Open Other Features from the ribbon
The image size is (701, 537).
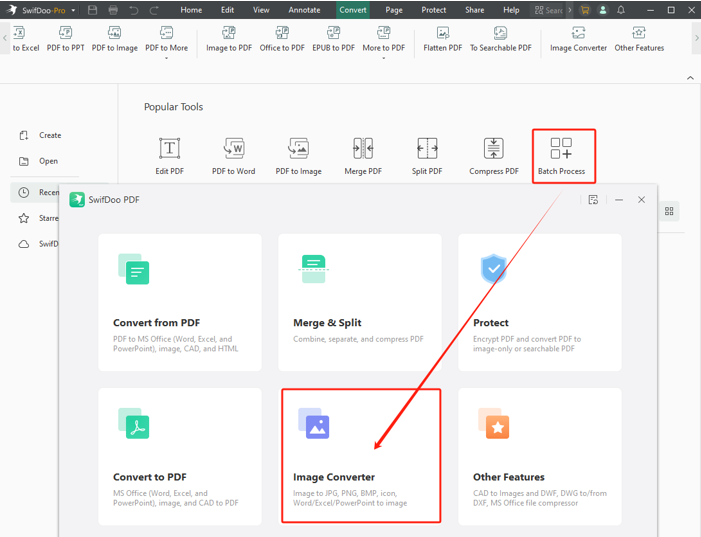point(639,39)
